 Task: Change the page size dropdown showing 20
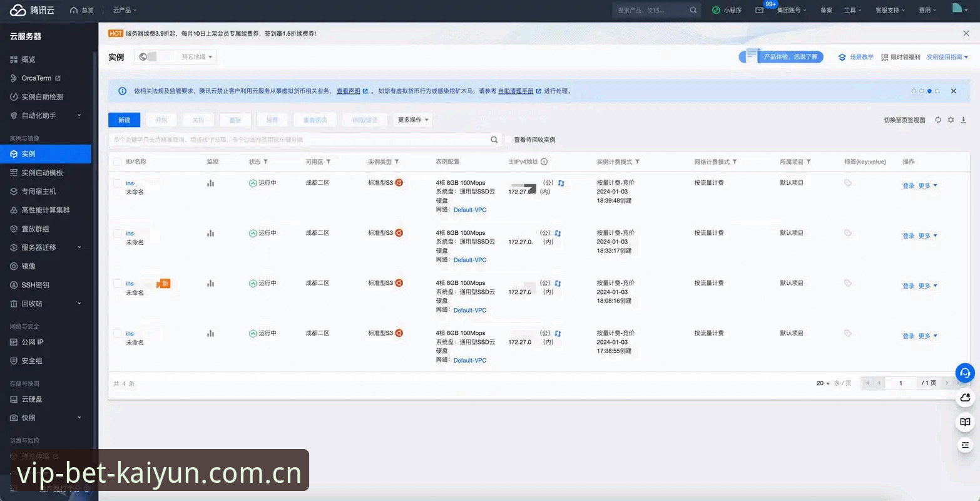point(823,383)
